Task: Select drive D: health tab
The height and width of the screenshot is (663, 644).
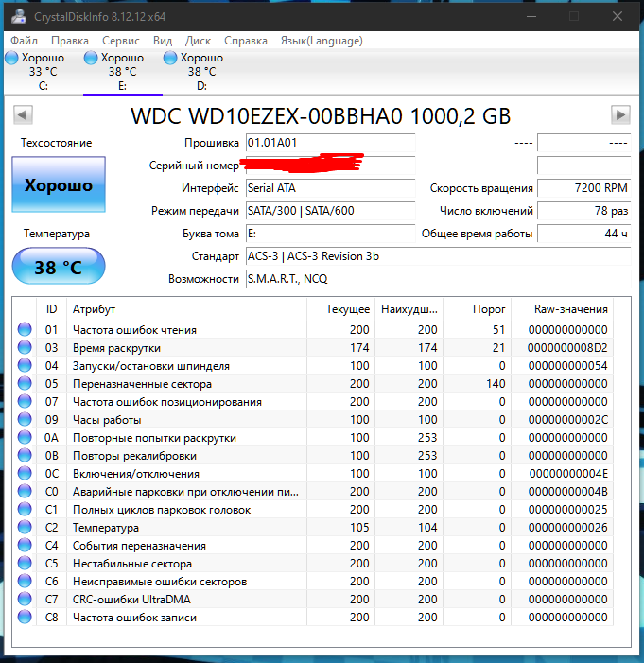Action: click(202, 72)
